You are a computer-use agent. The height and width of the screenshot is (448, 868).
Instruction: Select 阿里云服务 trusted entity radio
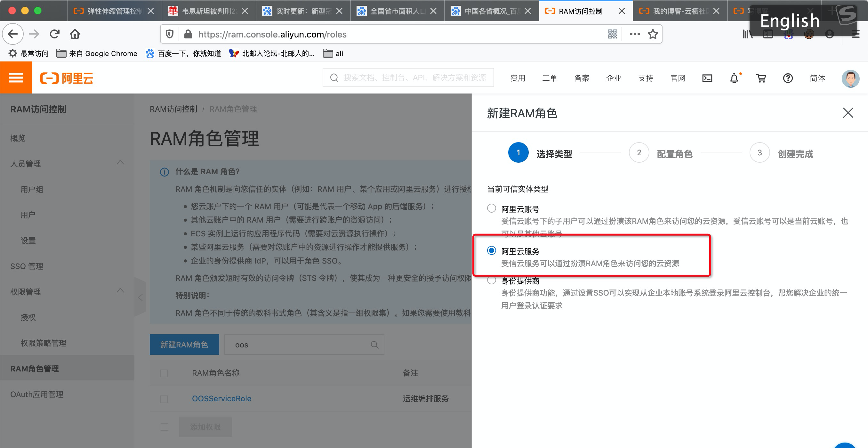491,250
